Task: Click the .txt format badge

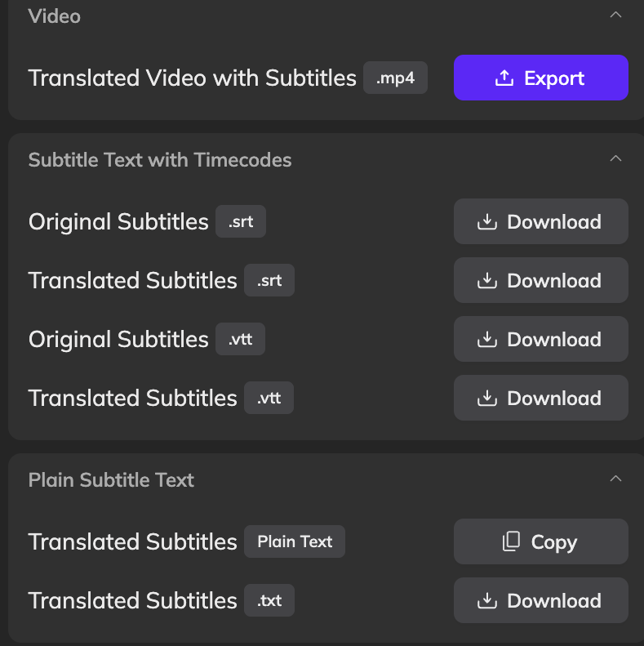Action: (269, 601)
